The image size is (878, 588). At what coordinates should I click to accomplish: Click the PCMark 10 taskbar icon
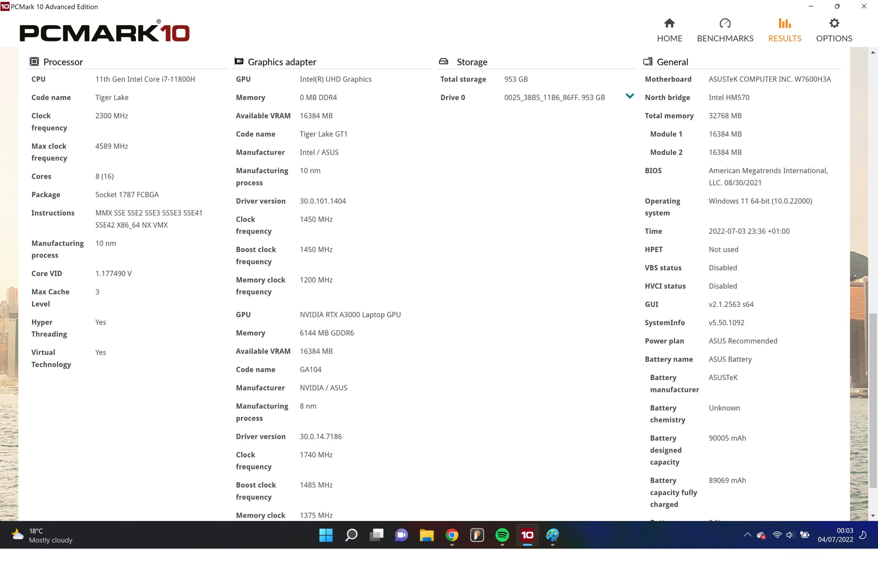point(527,535)
